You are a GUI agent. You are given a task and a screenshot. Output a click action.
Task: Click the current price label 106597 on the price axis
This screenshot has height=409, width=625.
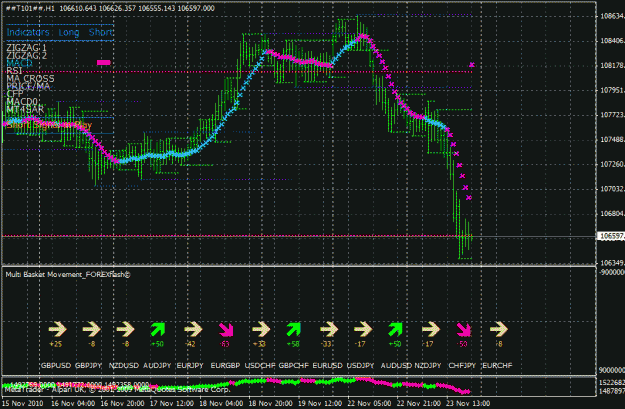point(611,236)
